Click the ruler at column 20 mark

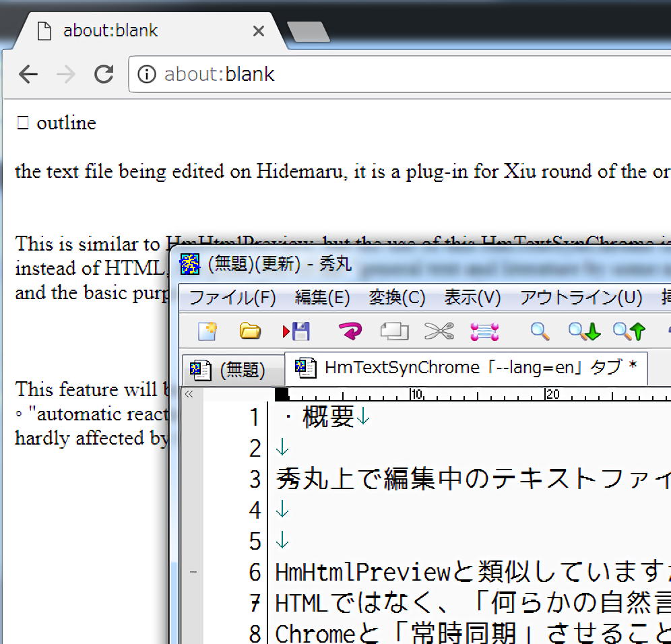coord(552,393)
